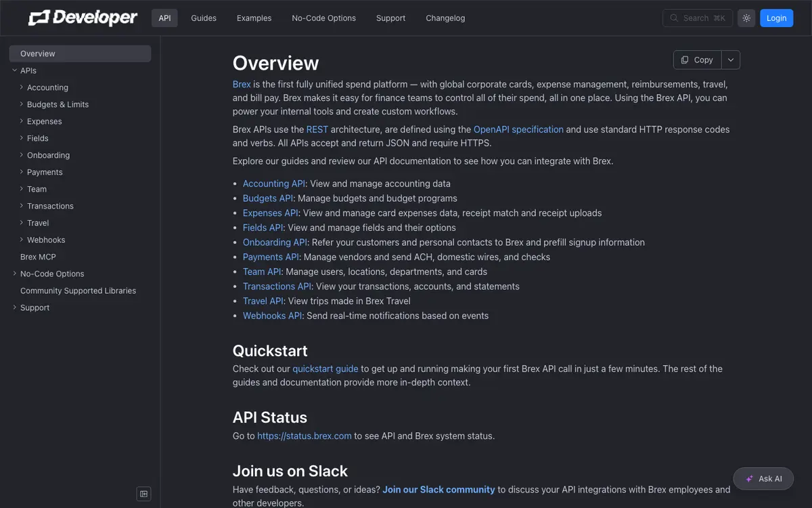This screenshot has width=812, height=508.
Task: Expand the Accounting sidebar item
Action: point(80,87)
